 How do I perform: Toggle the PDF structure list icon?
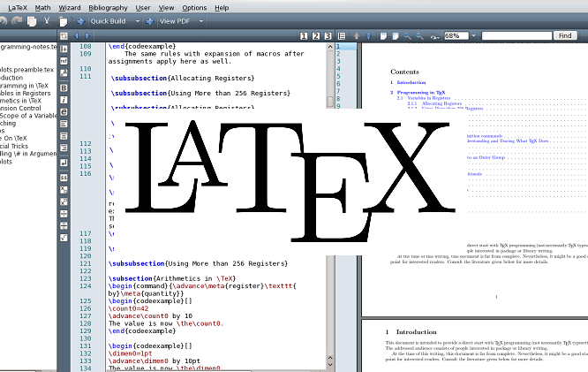(342, 36)
